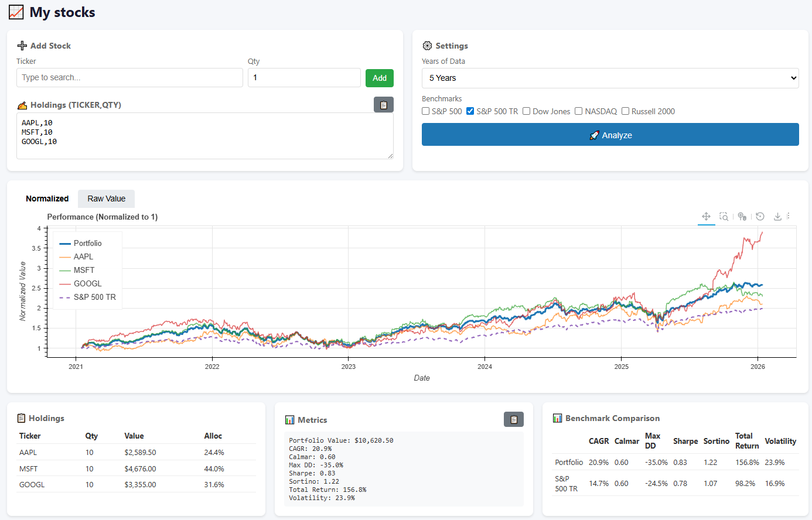The width and height of the screenshot is (812, 520).
Task: Toggle the Portfolio line in the legend
Action: pos(85,243)
